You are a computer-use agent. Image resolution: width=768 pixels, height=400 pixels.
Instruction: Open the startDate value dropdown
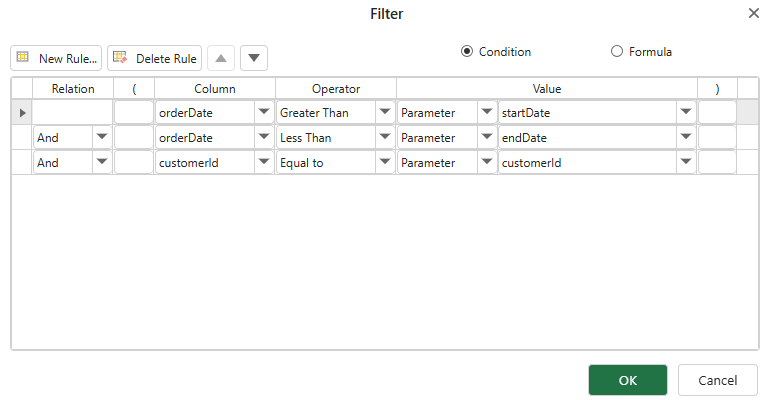pos(686,113)
